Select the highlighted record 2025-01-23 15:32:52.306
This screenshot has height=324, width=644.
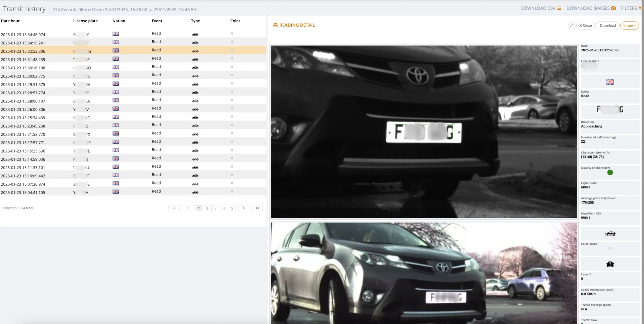coord(133,50)
